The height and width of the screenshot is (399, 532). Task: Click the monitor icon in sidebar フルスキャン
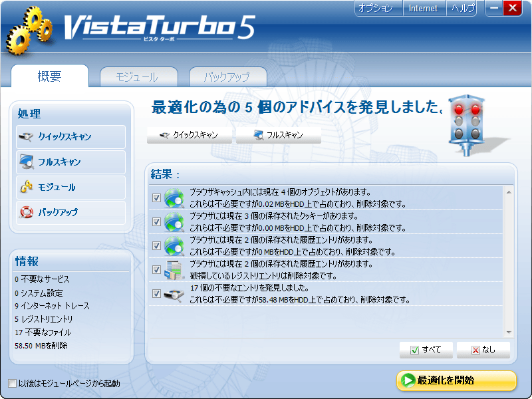click(x=27, y=162)
